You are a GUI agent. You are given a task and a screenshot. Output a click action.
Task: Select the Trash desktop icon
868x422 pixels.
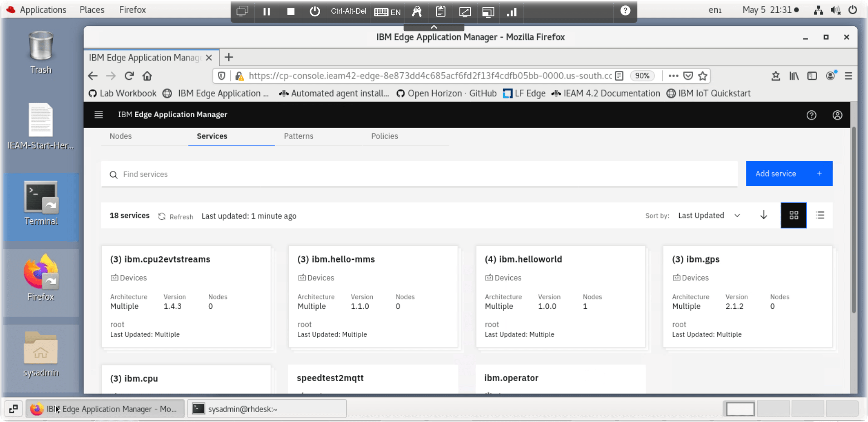point(41,52)
